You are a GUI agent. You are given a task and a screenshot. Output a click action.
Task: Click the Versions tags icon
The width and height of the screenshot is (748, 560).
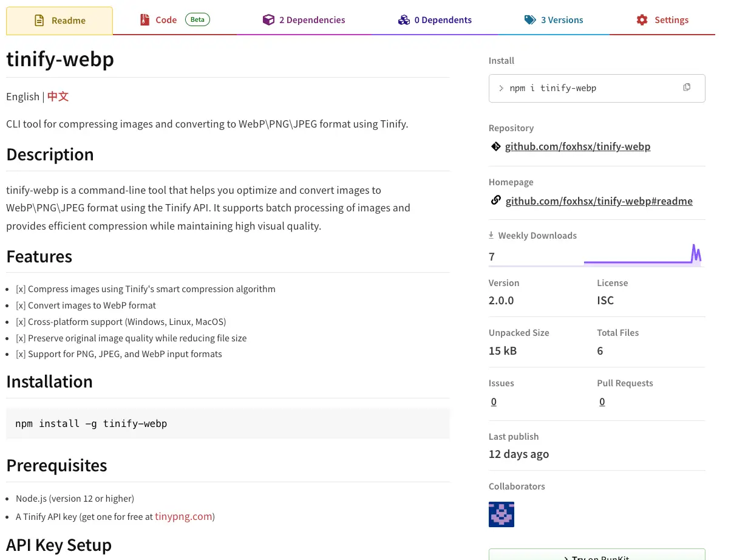point(530,20)
